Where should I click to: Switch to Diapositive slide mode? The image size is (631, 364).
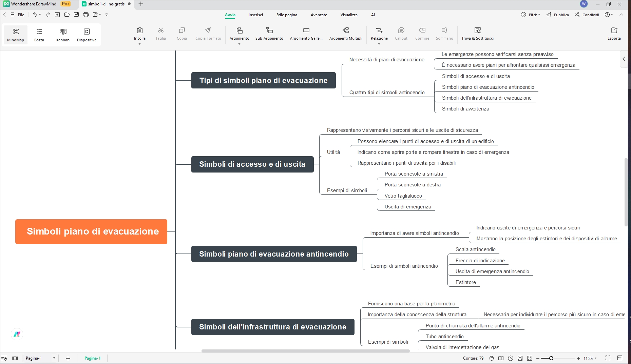coord(87,35)
